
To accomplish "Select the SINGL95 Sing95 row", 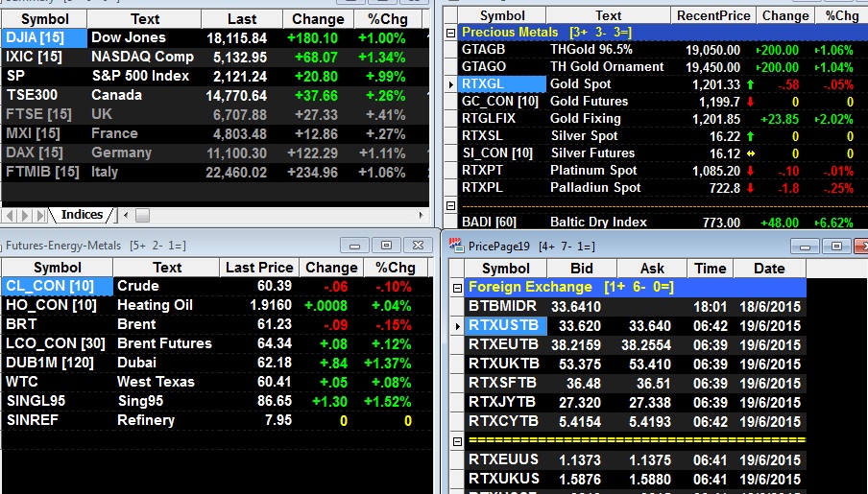I will (x=217, y=401).
